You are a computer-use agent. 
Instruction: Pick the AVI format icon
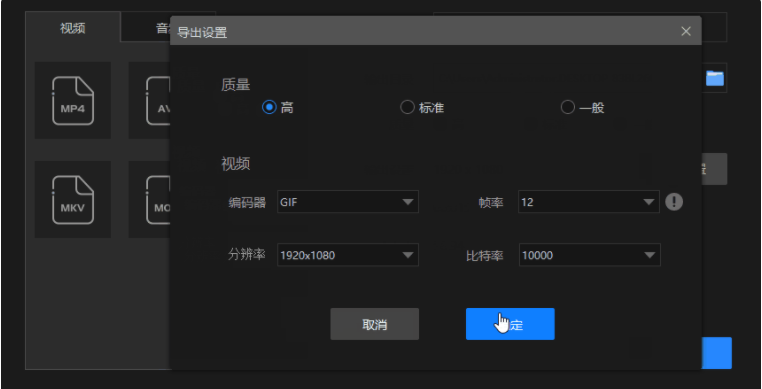(149, 100)
